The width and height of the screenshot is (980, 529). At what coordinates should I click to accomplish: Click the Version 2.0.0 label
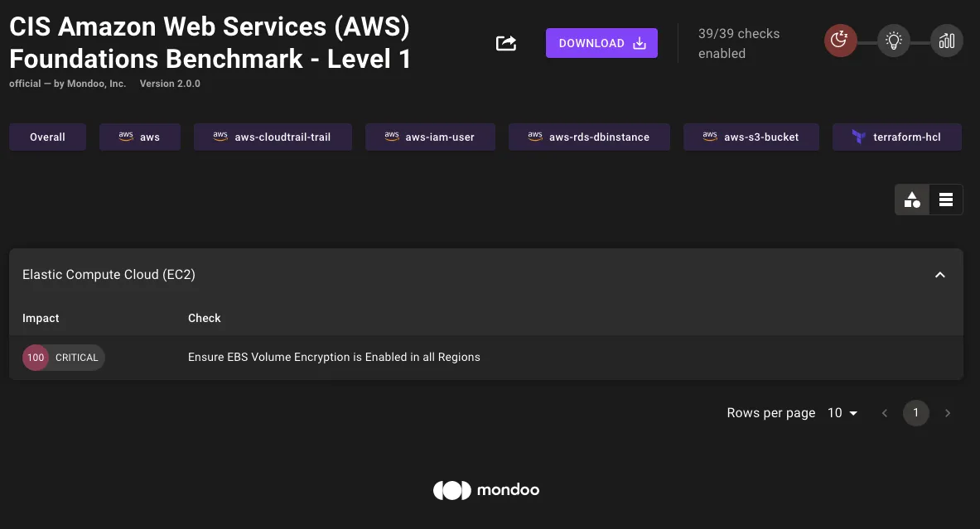[170, 84]
